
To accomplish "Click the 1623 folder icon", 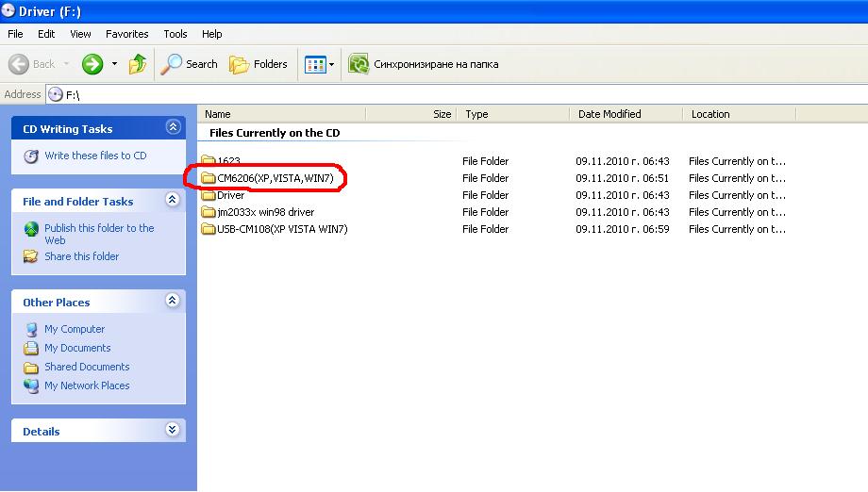I will (209, 161).
